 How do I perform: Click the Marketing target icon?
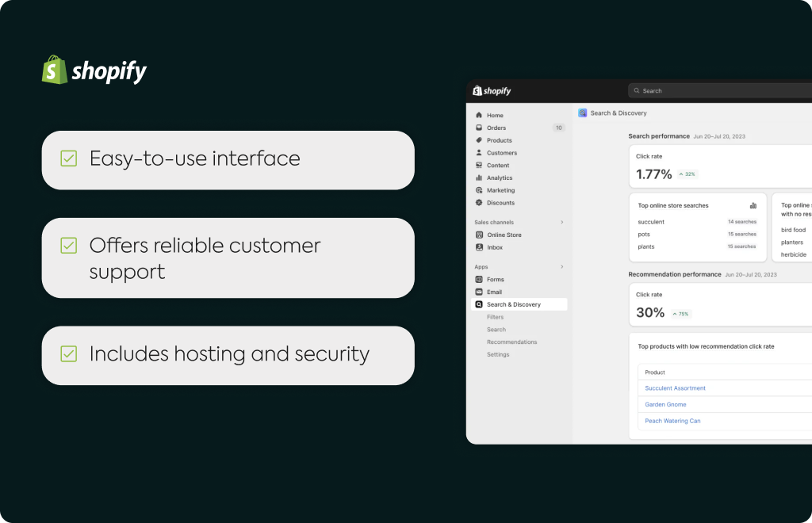[x=479, y=190]
